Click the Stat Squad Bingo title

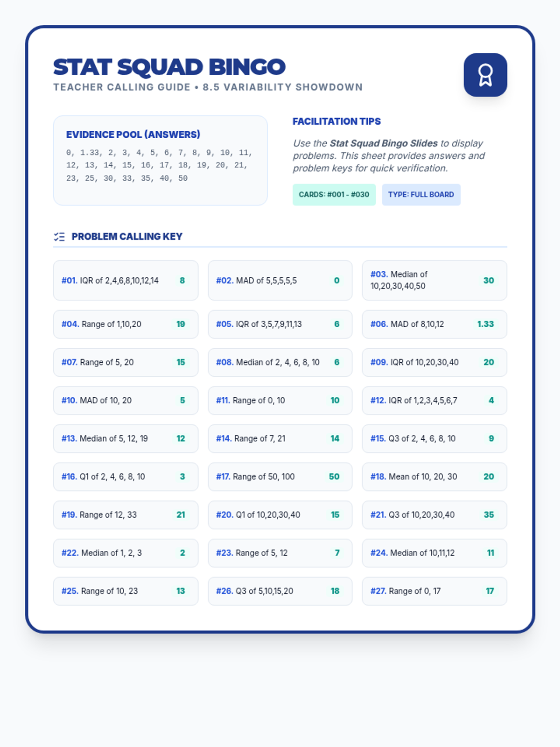169,67
